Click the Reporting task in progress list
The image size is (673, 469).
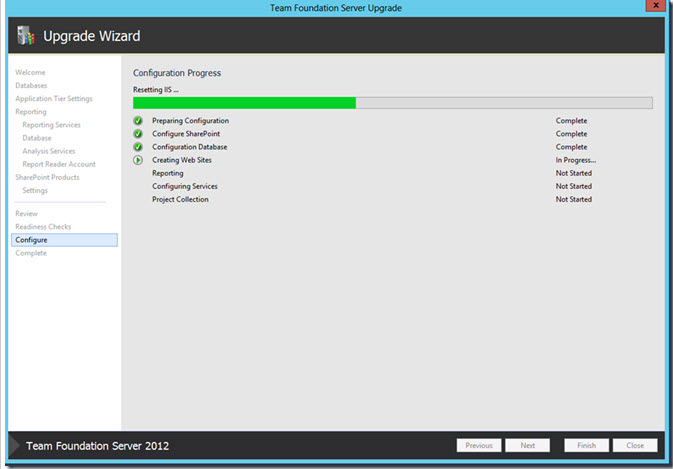168,173
